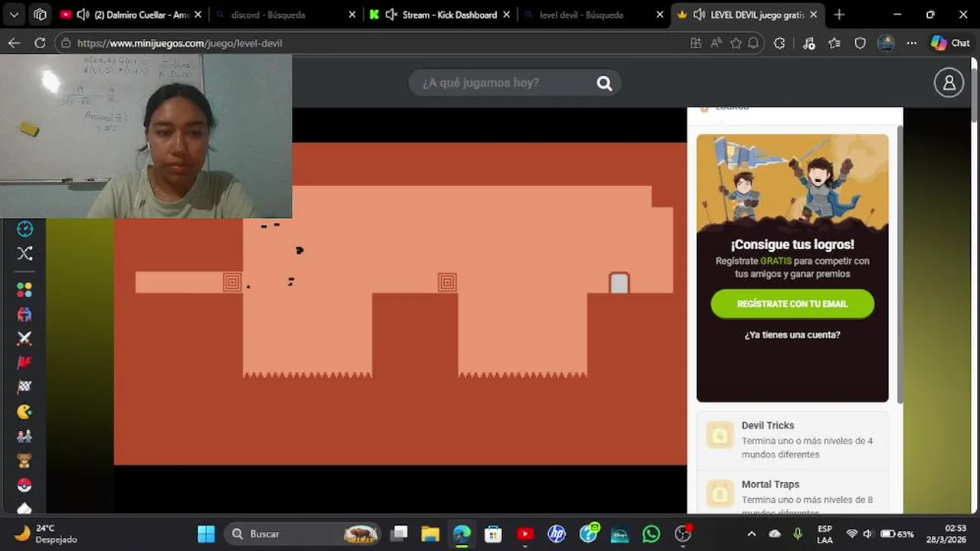The image size is (980, 551).
Task: Open the Pokeball category icon
Action: [24, 485]
